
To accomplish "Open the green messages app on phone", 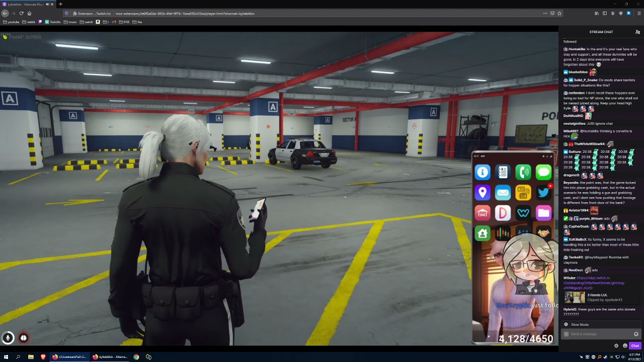I will click(x=543, y=172).
